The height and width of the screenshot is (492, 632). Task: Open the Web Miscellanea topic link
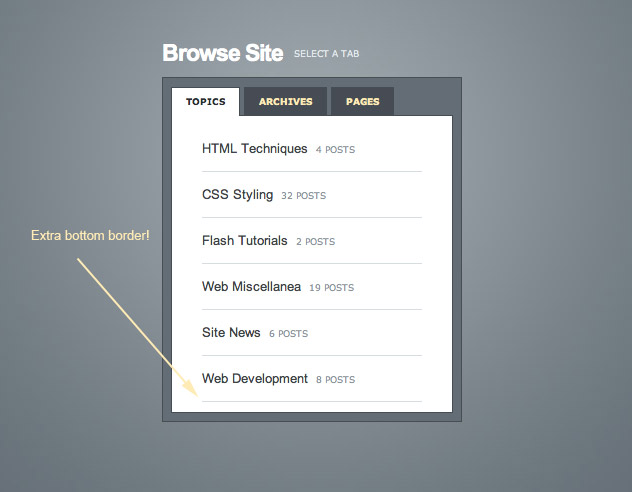point(251,286)
